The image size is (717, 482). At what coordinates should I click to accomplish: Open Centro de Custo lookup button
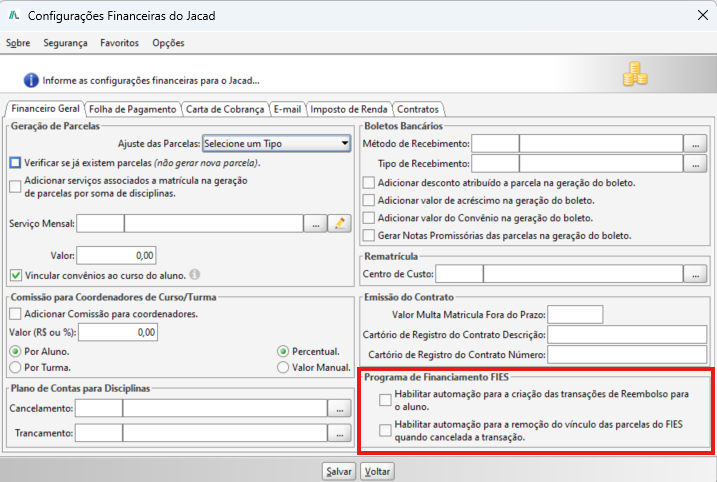pyautogui.click(x=695, y=274)
